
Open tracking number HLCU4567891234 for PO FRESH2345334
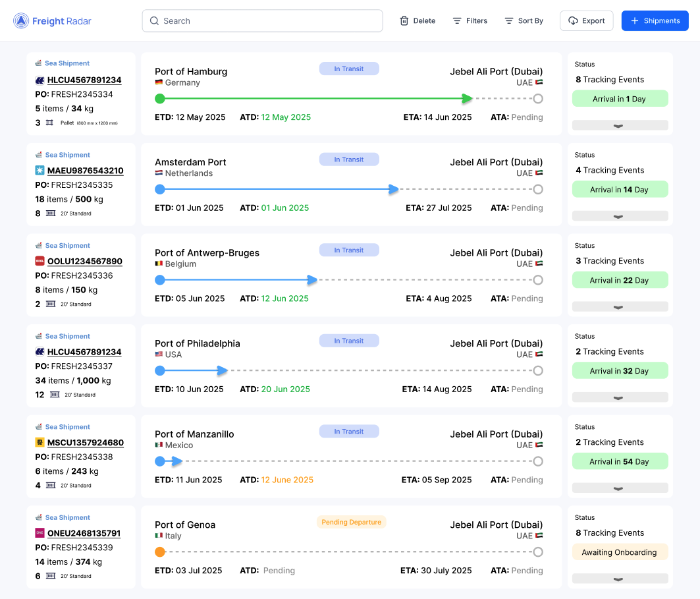pos(84,80)
